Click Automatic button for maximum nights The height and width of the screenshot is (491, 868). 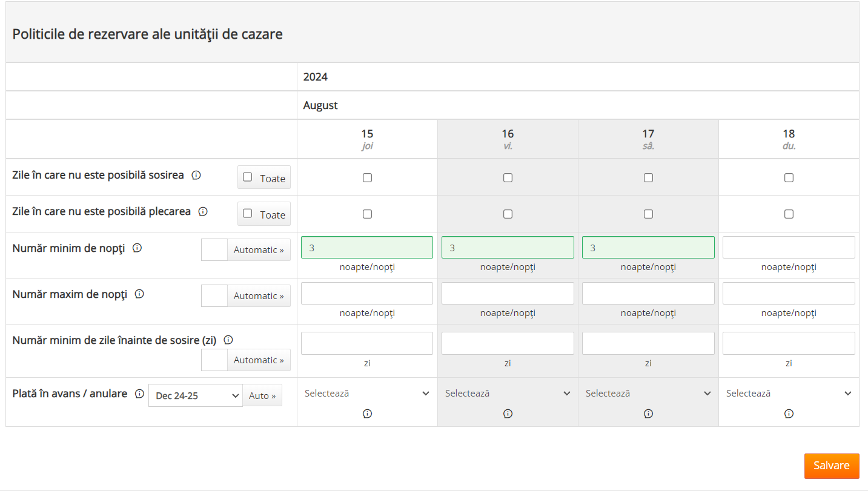[259, 295]
